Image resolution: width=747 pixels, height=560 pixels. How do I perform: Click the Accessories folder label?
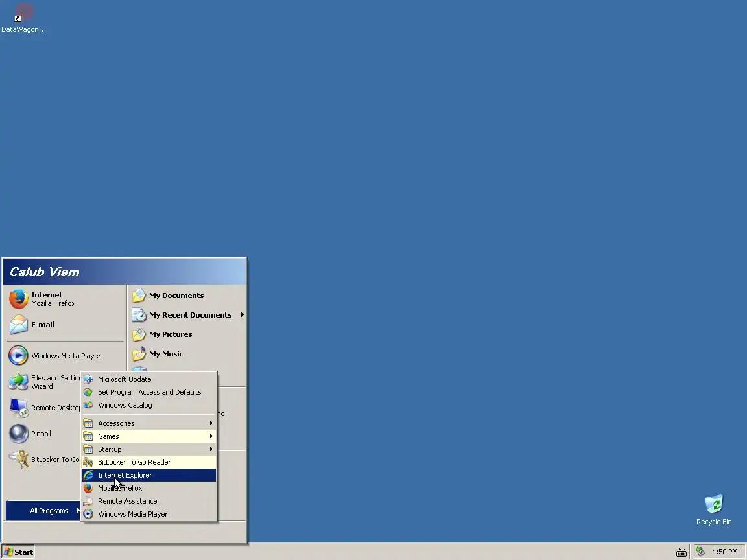pos(116,423)
